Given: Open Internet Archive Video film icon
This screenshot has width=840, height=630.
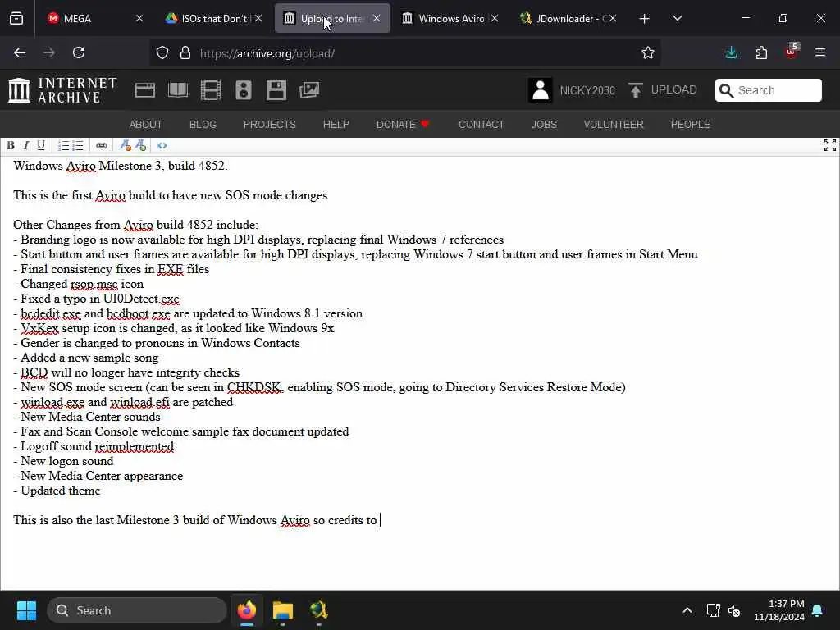Looking at the screenshot, I should pos(211,90).
